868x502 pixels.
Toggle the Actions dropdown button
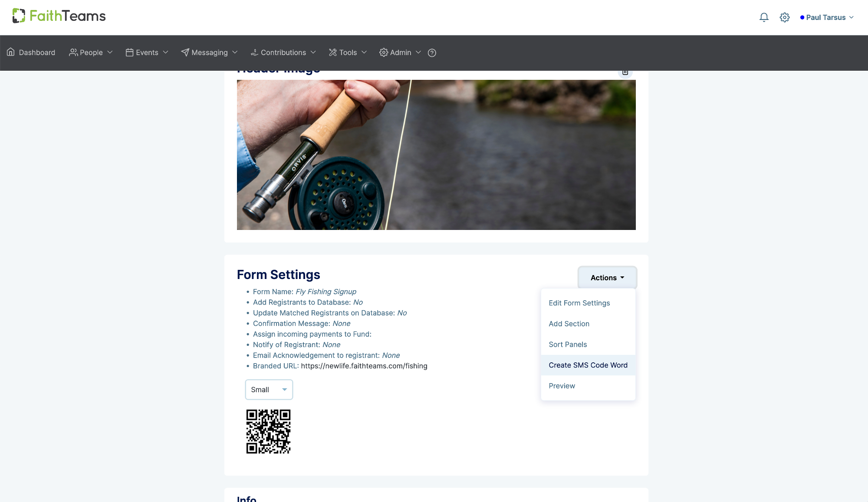(x=607, y=278)
